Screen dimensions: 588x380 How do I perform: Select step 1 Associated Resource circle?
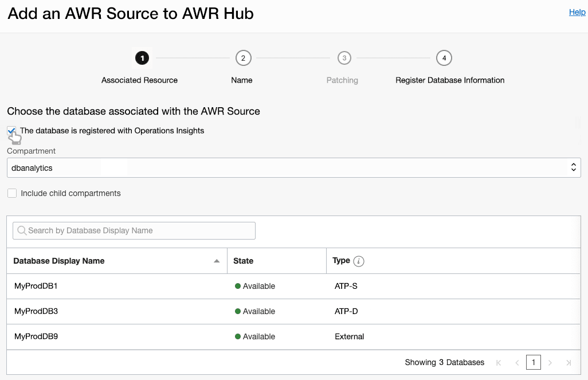point(142,58)
